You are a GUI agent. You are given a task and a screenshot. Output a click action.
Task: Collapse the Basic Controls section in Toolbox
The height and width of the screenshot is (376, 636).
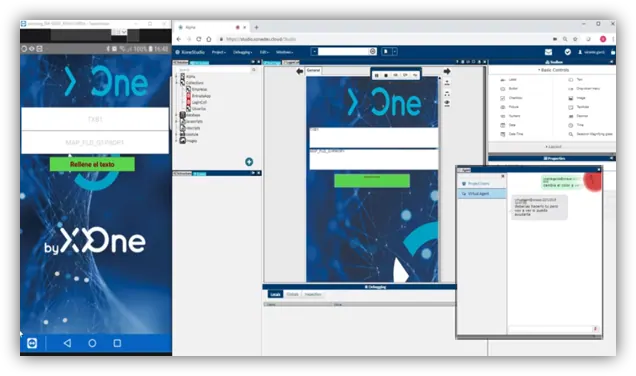553,70
